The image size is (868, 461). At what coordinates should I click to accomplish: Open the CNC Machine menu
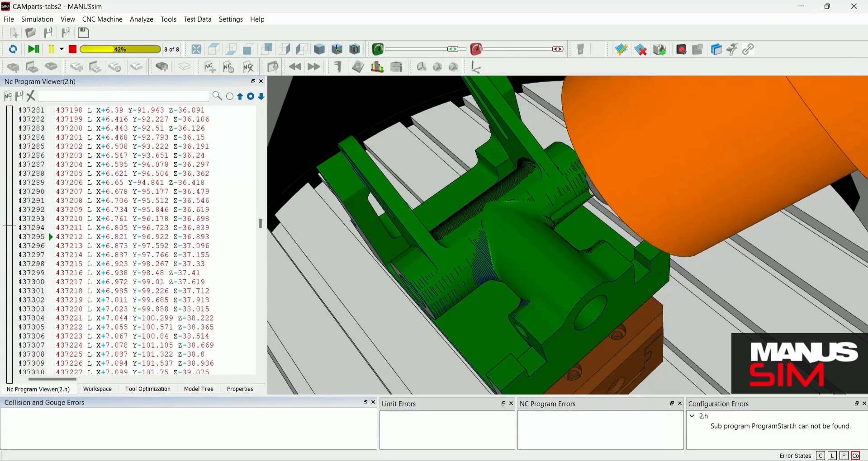(102, 19)
